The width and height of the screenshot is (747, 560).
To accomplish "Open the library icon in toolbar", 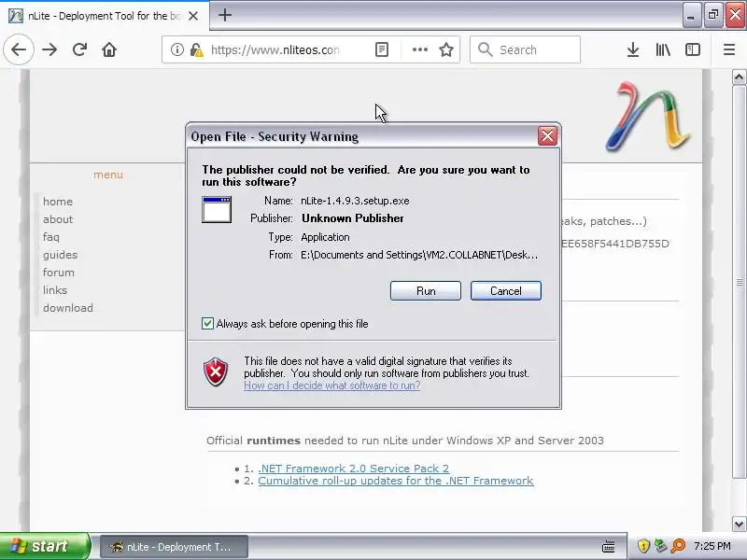I will coord(663,49).
